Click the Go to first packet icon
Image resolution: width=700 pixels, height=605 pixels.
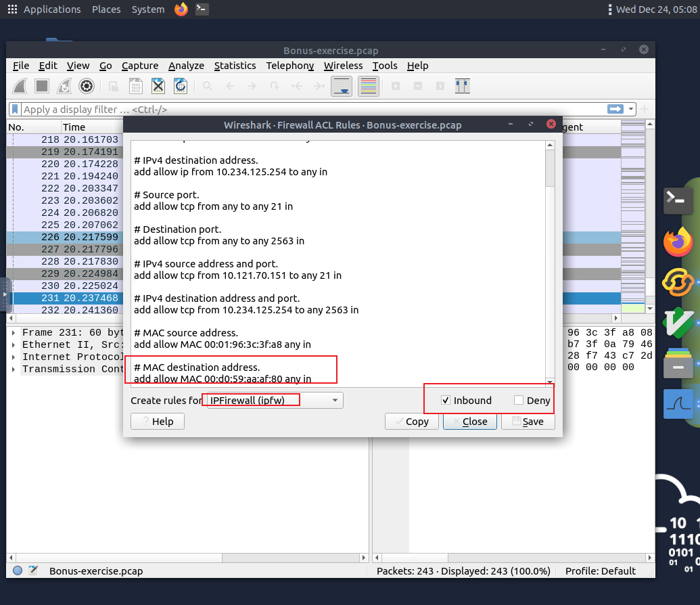coord(297,86)
